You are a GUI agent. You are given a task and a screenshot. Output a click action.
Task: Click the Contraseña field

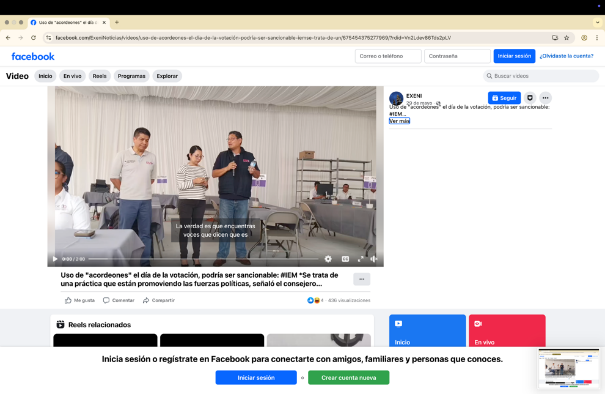[457, 56]
